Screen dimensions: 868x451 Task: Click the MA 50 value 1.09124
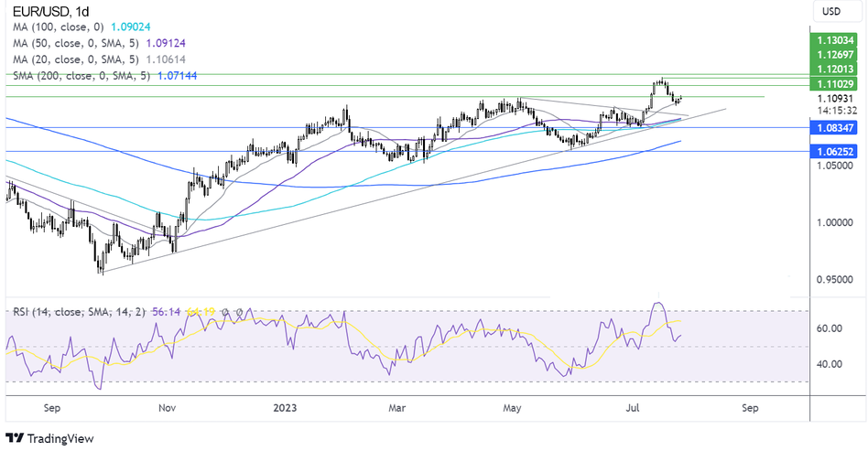coord(166,43)
